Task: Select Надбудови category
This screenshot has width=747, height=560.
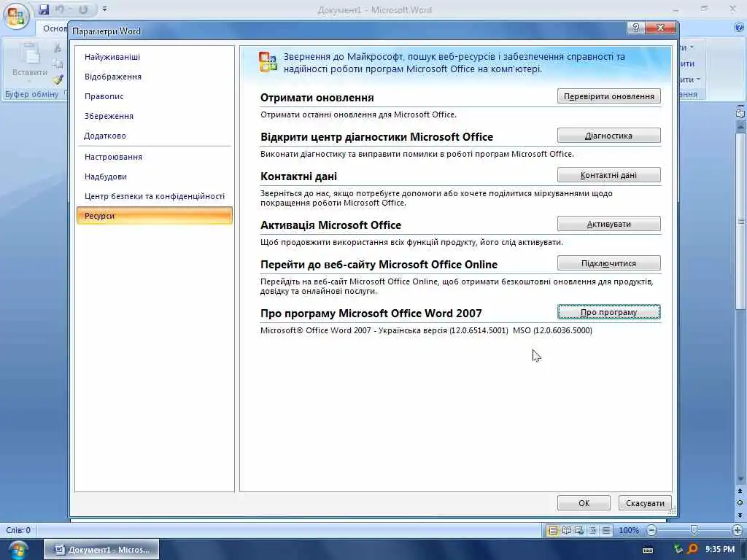Action: click(155, 176)
